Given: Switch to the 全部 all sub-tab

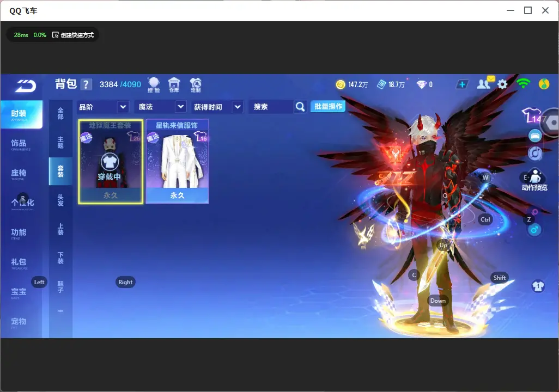Looking at the screenshot, I should (60, 113).
